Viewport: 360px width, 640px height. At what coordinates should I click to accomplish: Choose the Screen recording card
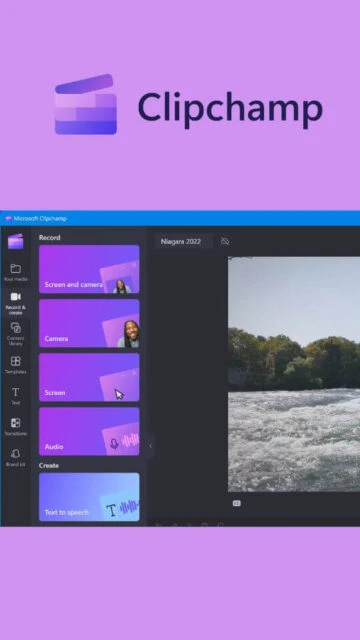tap(89, 377)
